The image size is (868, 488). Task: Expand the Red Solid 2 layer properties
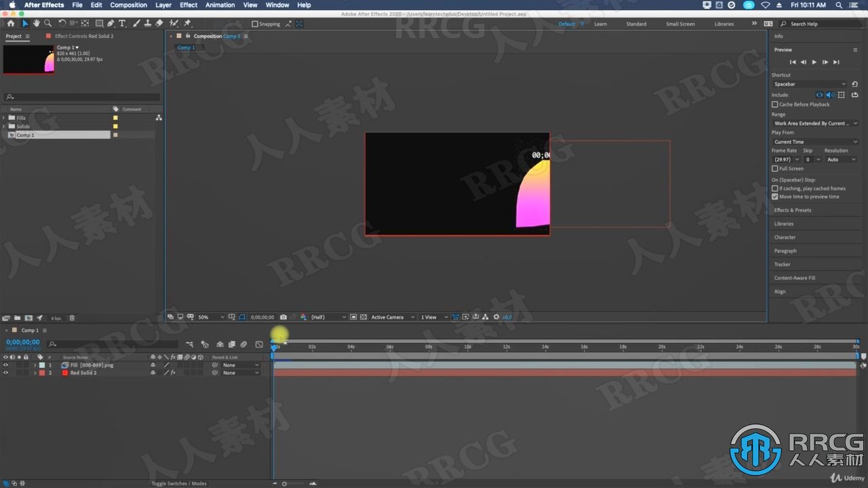[x=35, y=373]
